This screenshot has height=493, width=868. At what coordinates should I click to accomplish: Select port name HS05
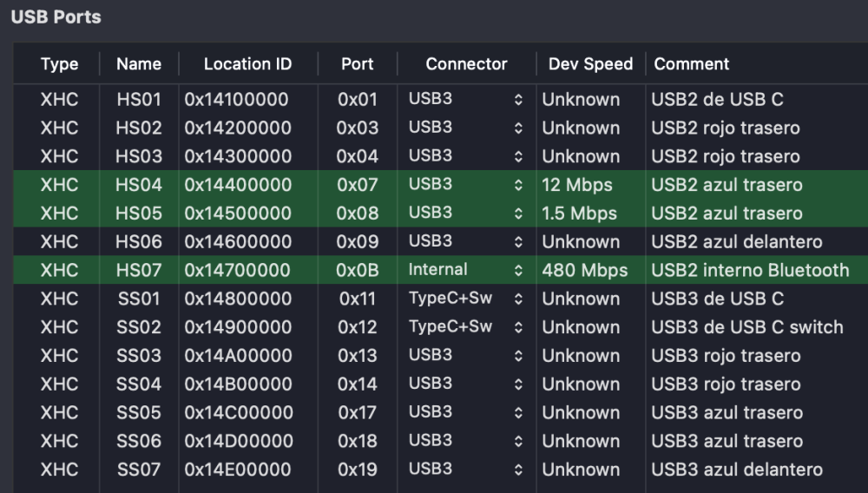139,214
